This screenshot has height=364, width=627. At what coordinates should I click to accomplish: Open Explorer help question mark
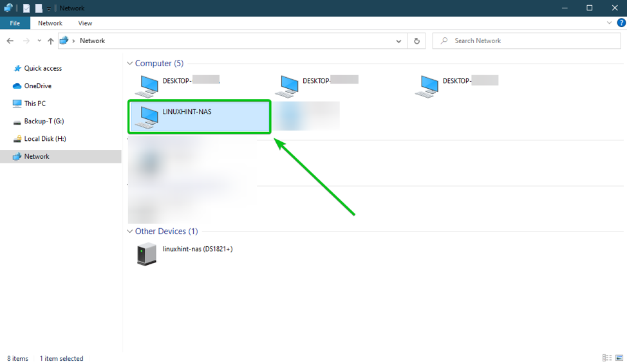point(621,23)
